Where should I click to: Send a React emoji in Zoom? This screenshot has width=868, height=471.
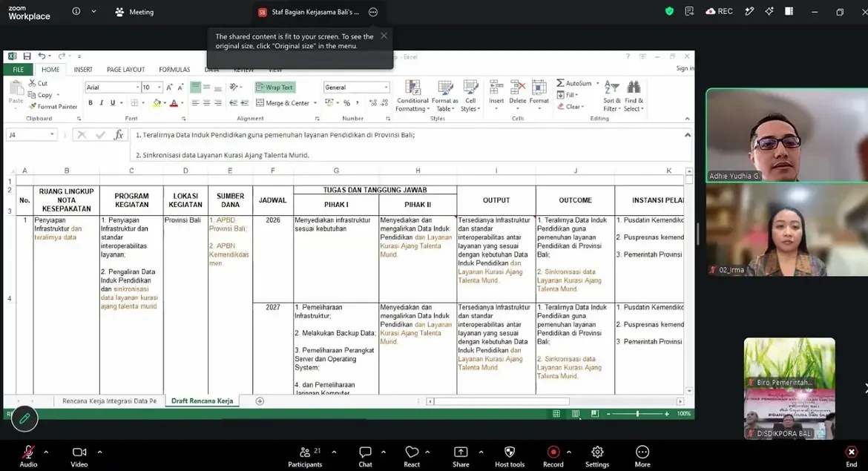(x=411, y=456)
